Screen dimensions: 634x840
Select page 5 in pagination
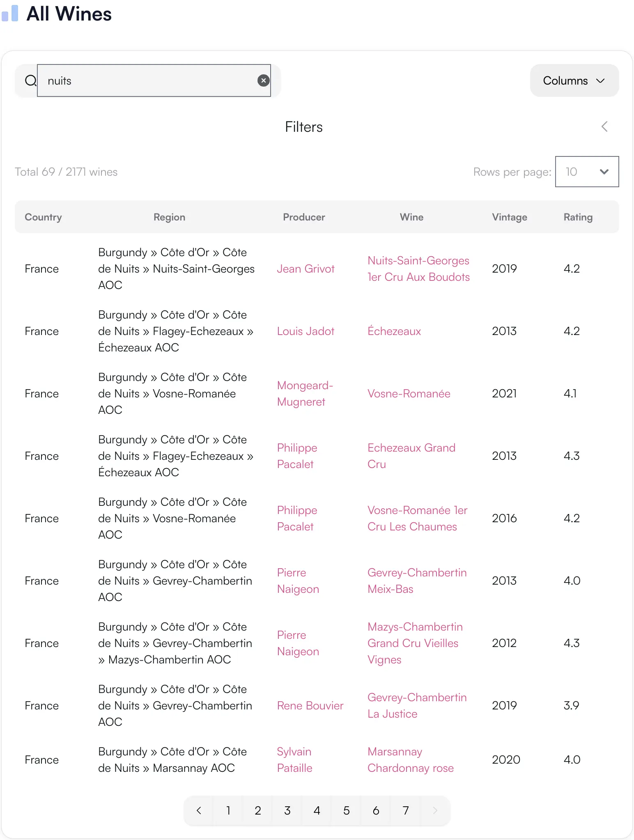(346, 810)
